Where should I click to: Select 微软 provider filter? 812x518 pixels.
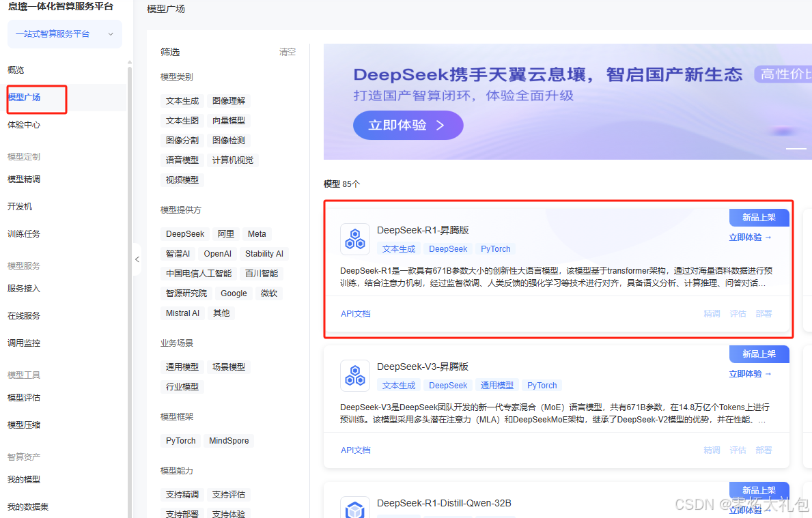coord(269,293)
